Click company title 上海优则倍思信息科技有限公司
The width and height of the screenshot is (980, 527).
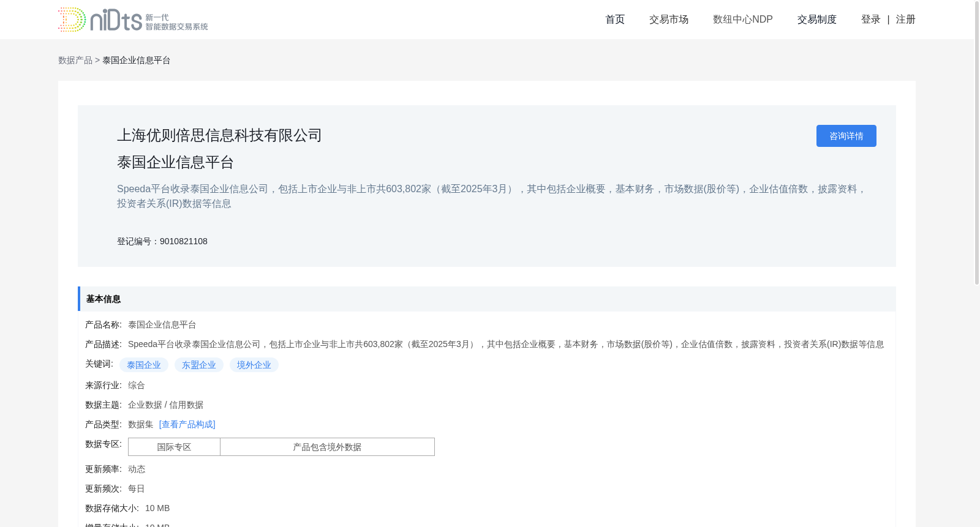tap(219, 135)
